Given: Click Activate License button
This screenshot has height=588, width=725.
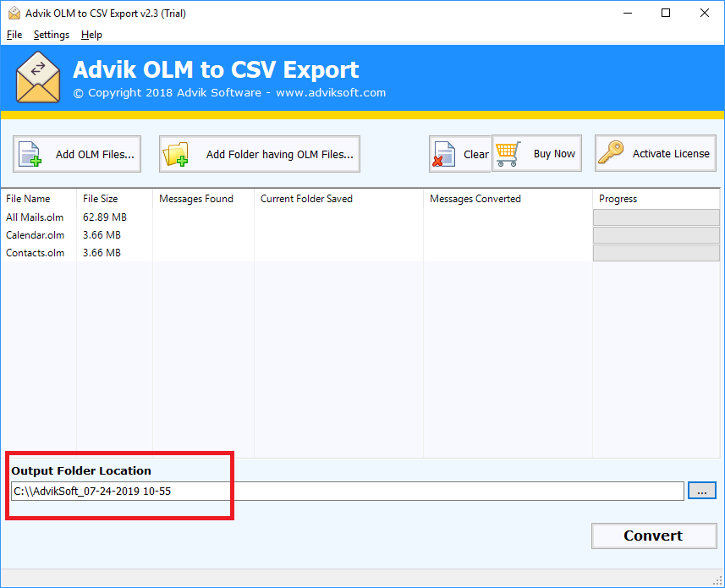Looking at the screenshot, I should pos(655,153).
